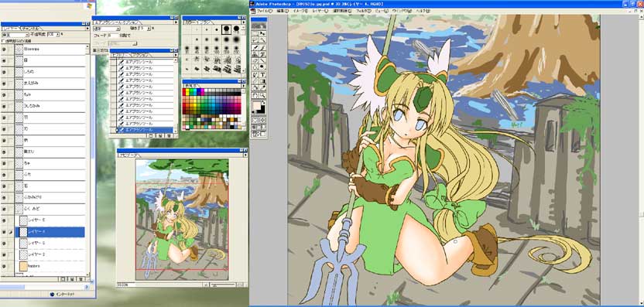
Task: Select the Type tool
Action: click(262, 74)
